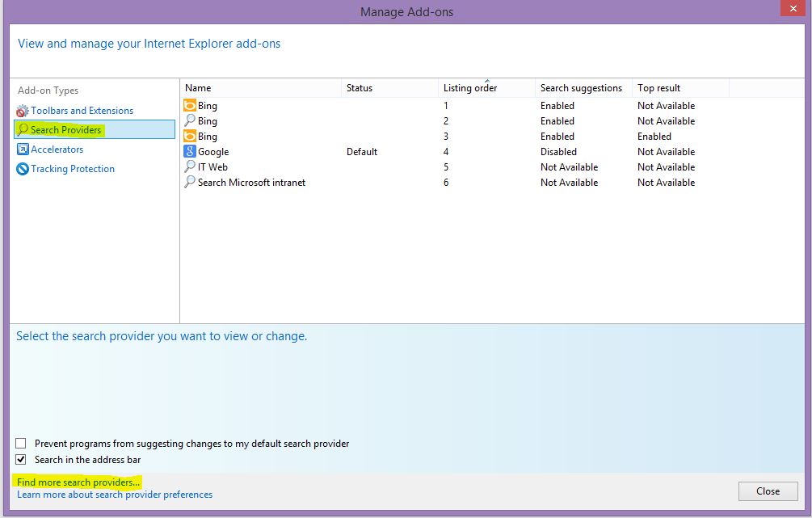Click listing order 5 for IT Web

point(446,167)
